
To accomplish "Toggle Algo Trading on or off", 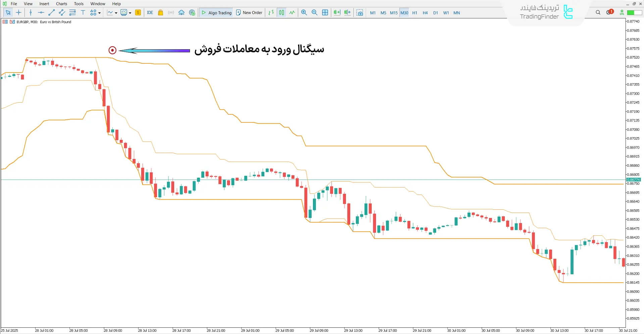I will (x=216, y=13).
